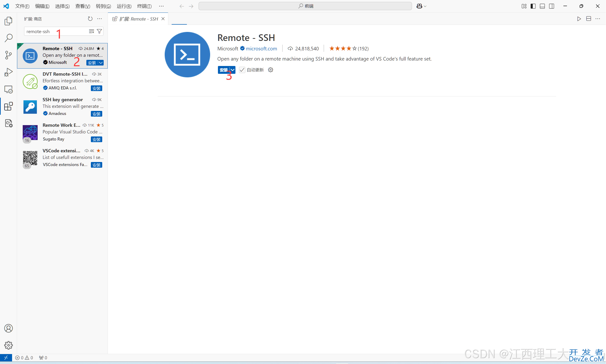This screenshot has height=364, width=606.
Task: Install DVT Remote-SSH extension
Action: pyautogui.click(x=96, y=88)
